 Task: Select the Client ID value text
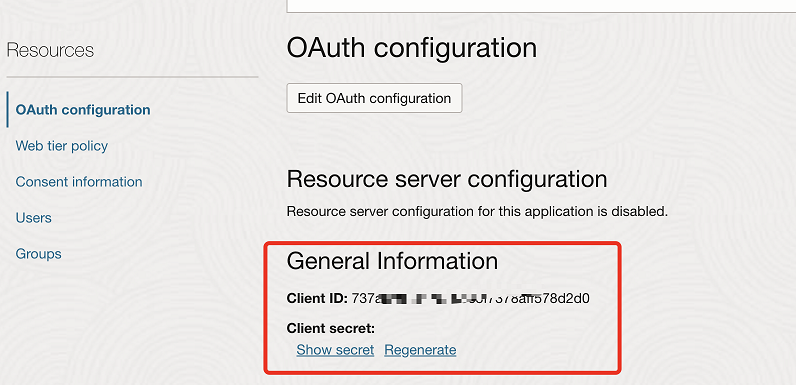471,298
